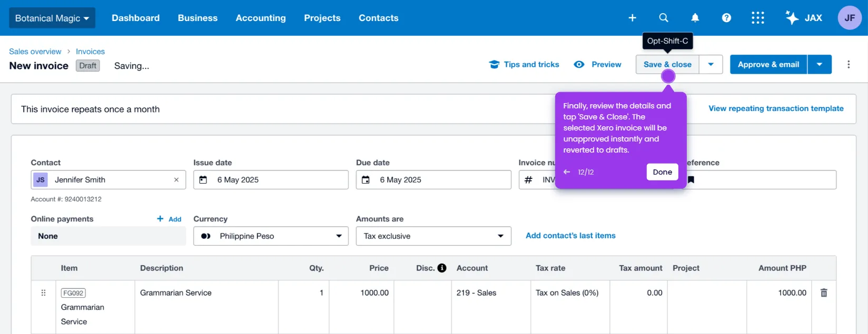Screen dimensions: 868x334
Task: Open the notifications bell
Action: click(x=695, y=18)
